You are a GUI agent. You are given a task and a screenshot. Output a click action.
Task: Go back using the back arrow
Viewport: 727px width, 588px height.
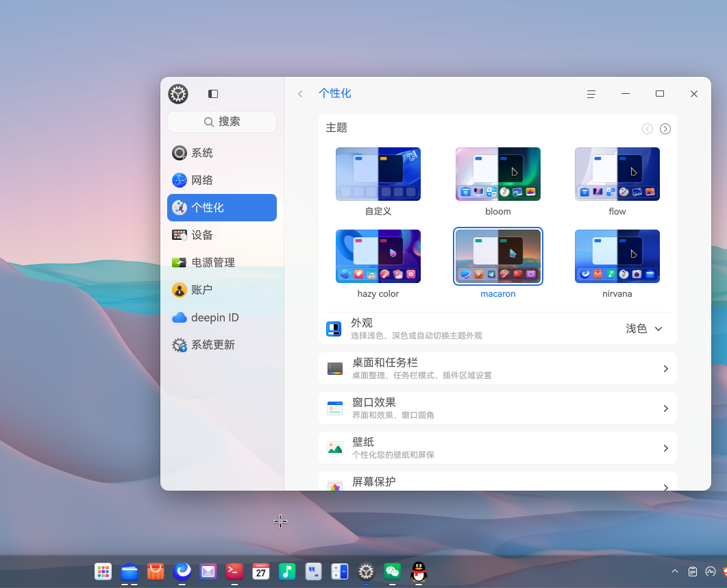pyautogui.click(x=300, y=94)
